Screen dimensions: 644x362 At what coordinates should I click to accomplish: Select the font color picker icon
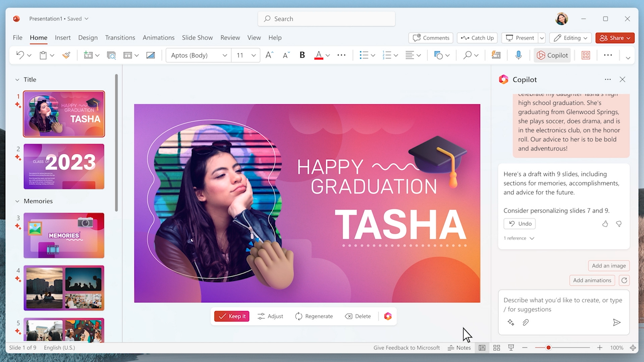coord(318,55)
